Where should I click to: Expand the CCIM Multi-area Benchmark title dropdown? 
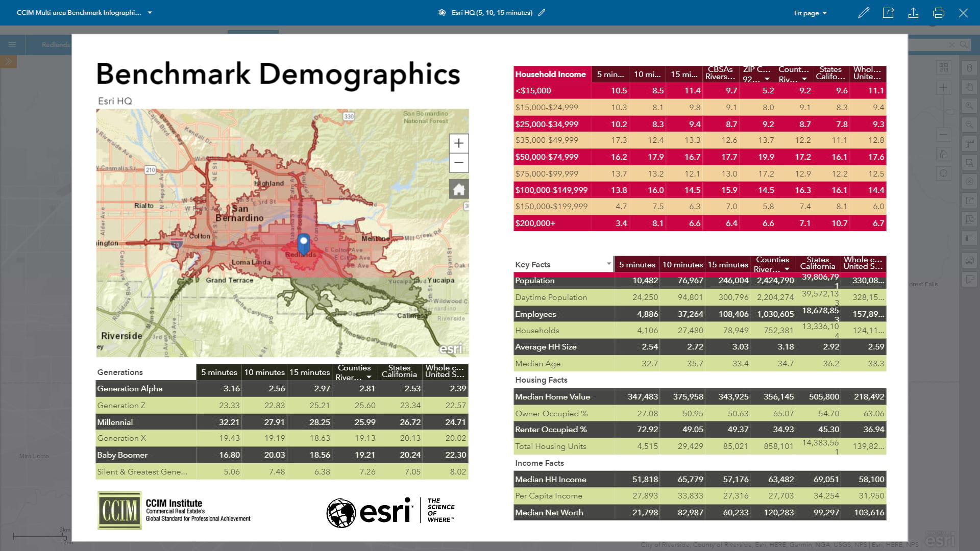pos(149,12)
